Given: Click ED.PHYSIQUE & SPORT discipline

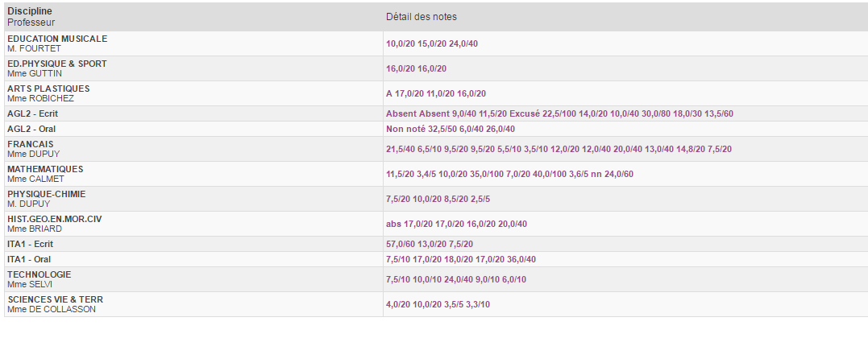Looking at the screenshot, I should 57,64.
